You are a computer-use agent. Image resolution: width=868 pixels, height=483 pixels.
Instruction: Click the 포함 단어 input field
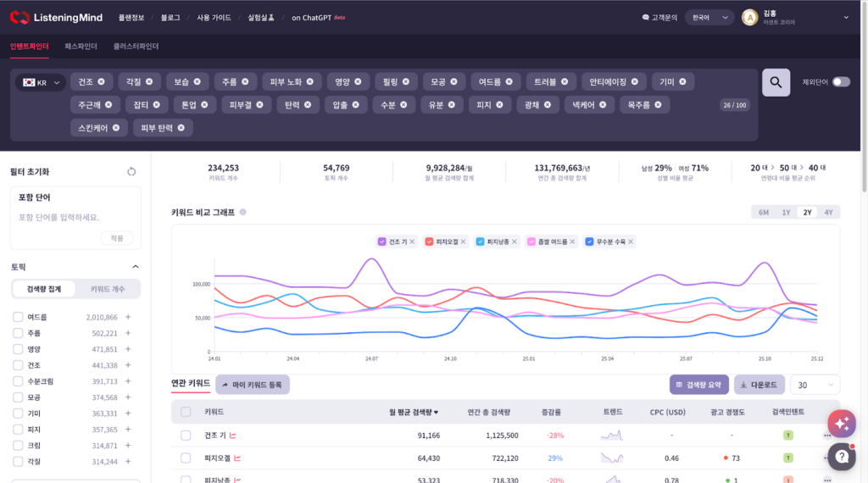tap(75, 218)
